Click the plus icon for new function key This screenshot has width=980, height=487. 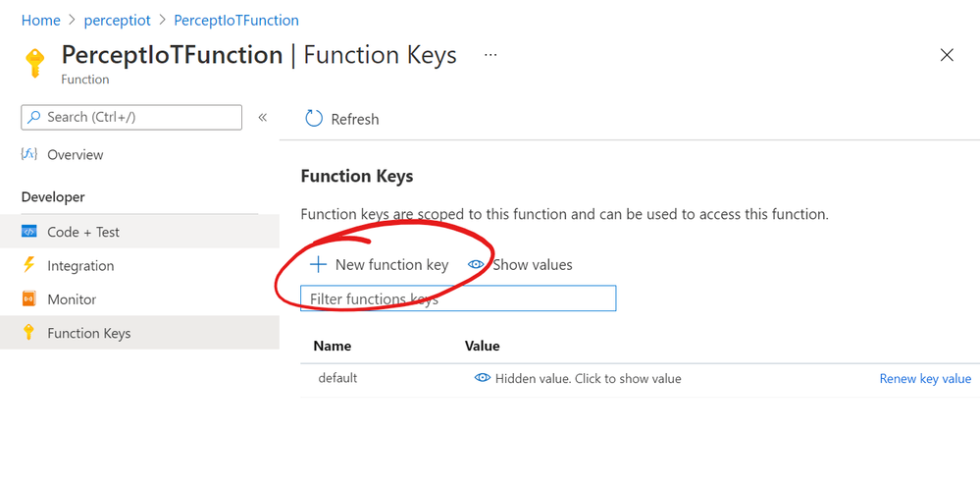pyautogui.click(x=318, y=264)
